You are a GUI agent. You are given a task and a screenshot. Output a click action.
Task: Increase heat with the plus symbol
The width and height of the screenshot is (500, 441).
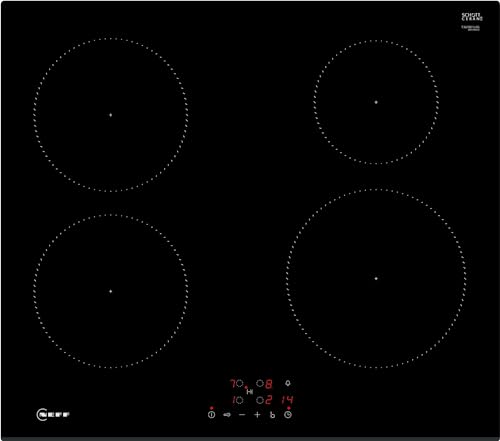(x=257, y=415)
